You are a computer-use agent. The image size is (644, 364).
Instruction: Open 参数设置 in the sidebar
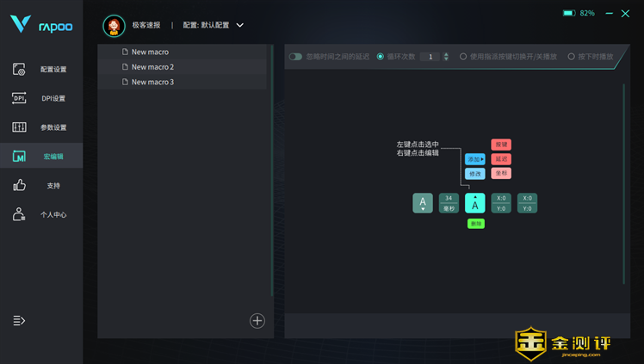pyautogui.click(x=41, y=127)
